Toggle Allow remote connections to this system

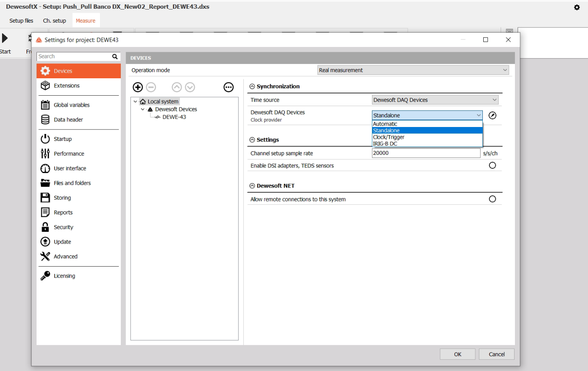[492, 199]
